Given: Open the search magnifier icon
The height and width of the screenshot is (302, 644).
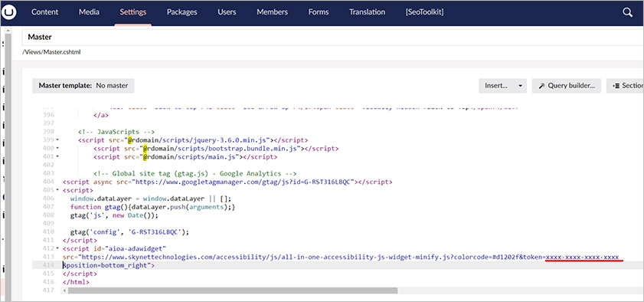Looking at the screenshot, I should pos(627,12).
